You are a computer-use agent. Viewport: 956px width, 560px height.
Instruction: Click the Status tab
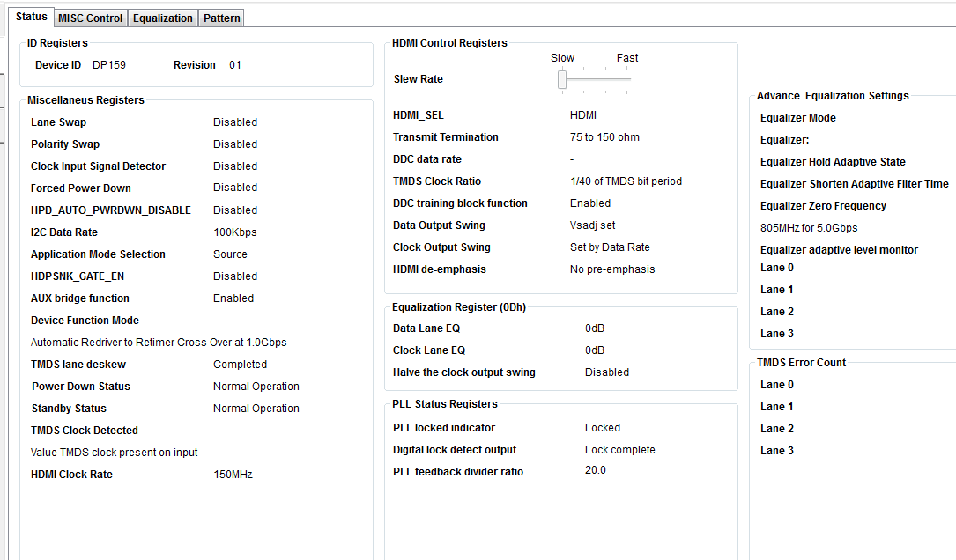32,17
